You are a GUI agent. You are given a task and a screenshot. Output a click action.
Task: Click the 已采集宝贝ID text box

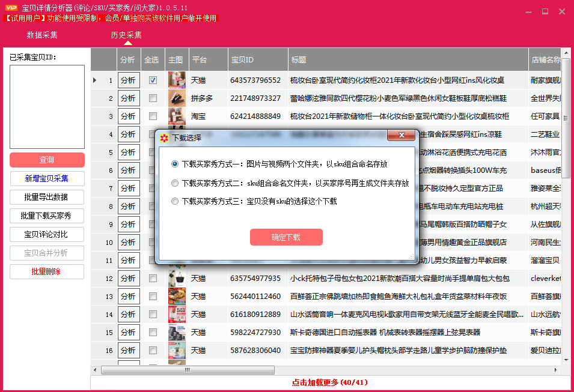coord(47,106)
